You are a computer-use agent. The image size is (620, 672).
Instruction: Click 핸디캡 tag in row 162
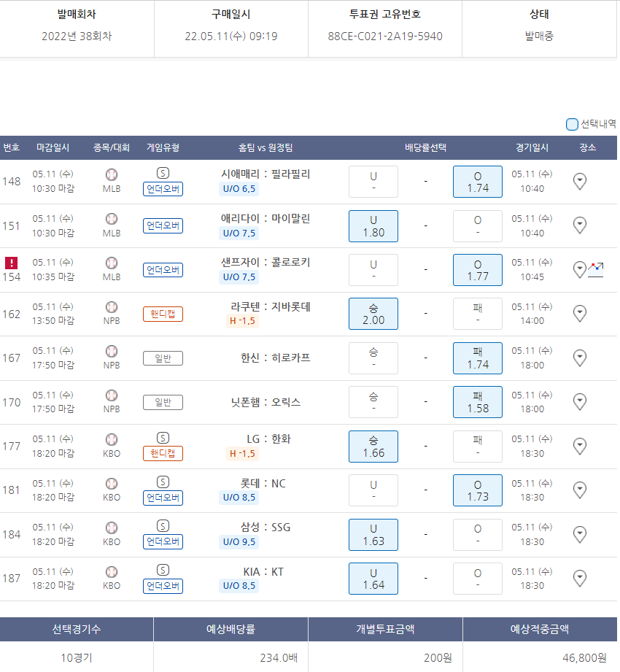(x=163, y=314)
